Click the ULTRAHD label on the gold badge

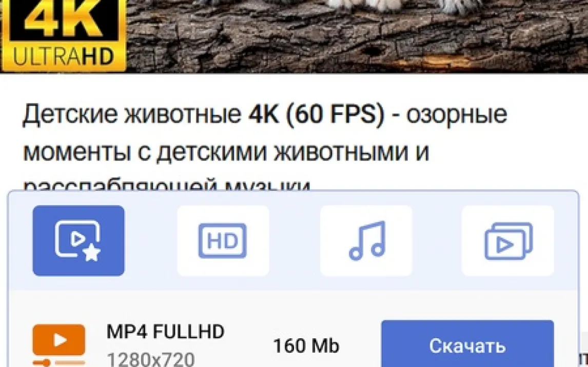point(63,57)
